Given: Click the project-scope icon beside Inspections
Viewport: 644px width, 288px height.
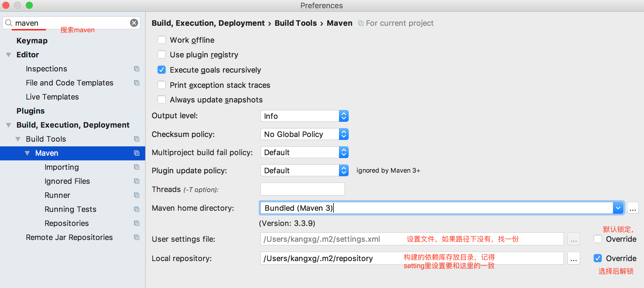Looking at the screenshot, I should 137,69.
